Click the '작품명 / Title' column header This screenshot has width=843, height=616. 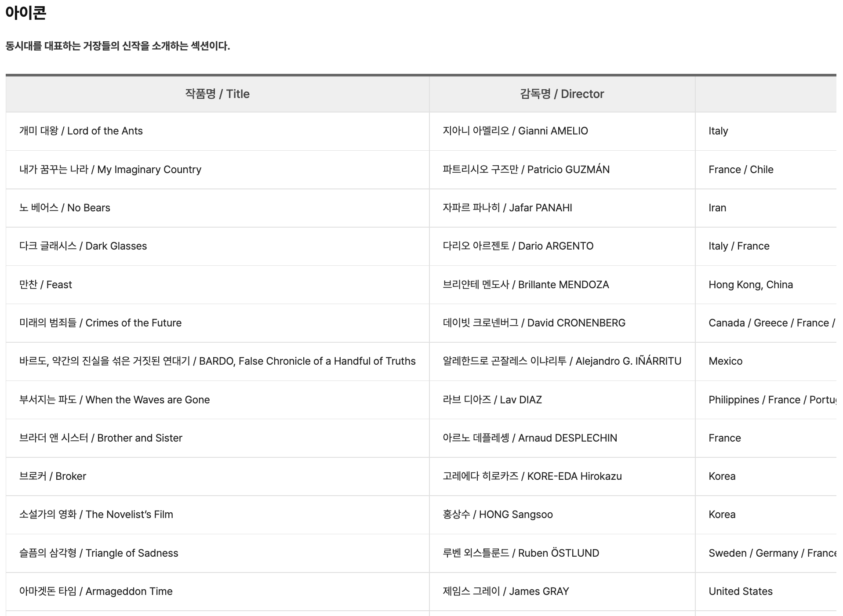(x=217, y=94)
